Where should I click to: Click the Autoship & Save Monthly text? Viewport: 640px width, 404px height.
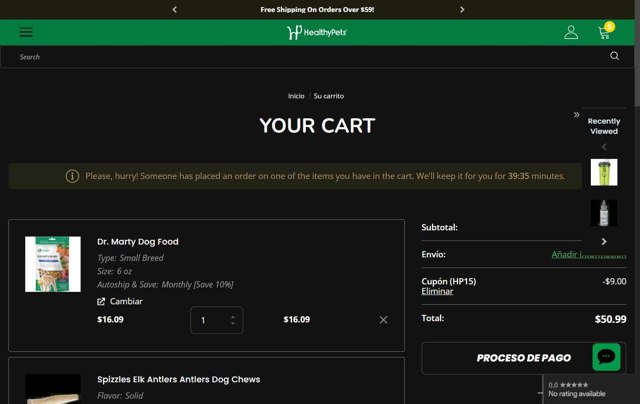(165, 284)
